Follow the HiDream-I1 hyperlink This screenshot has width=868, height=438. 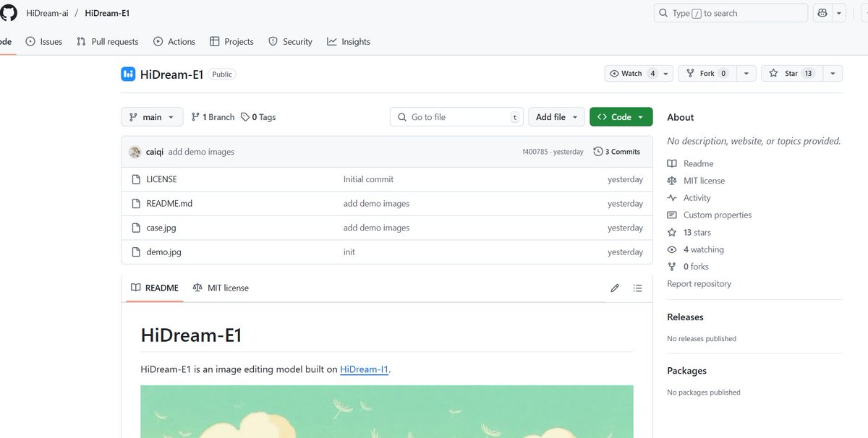coord(365,369)
